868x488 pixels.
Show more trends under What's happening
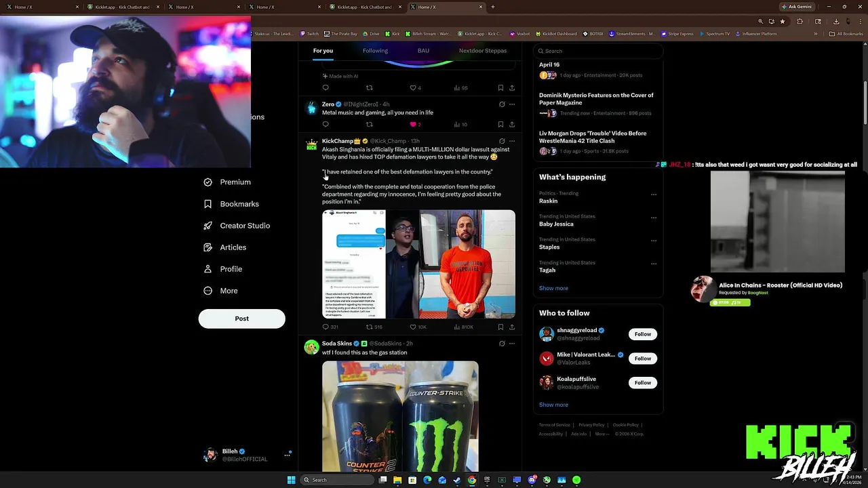point(553,288)
